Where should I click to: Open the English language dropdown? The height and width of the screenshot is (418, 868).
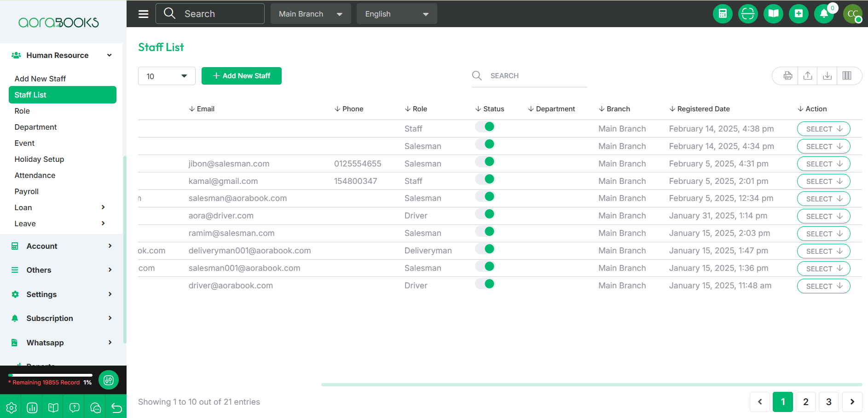click(397, 14)
